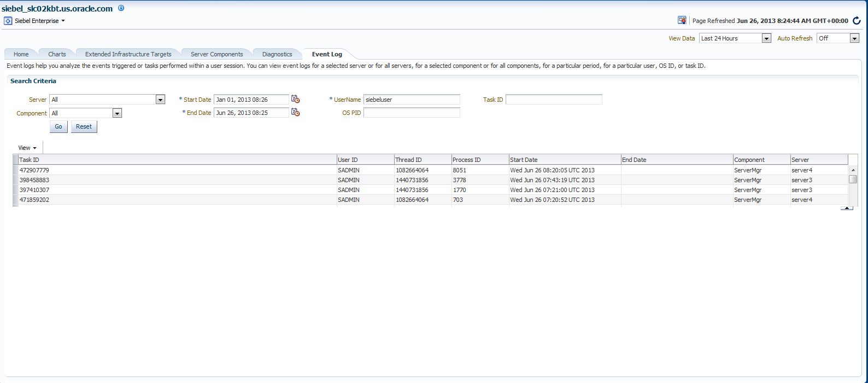Viewport: 868px width, 383px height.
Task: Select task ID 471859202
Action: (x=34, y=200)
